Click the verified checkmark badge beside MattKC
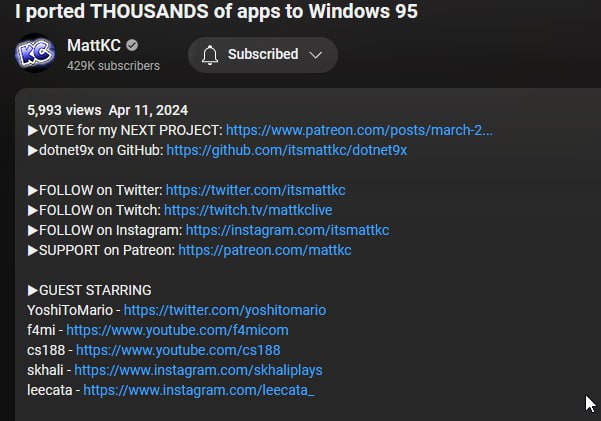The width and height of the screenshot is (601, 421). coord(132,45)
